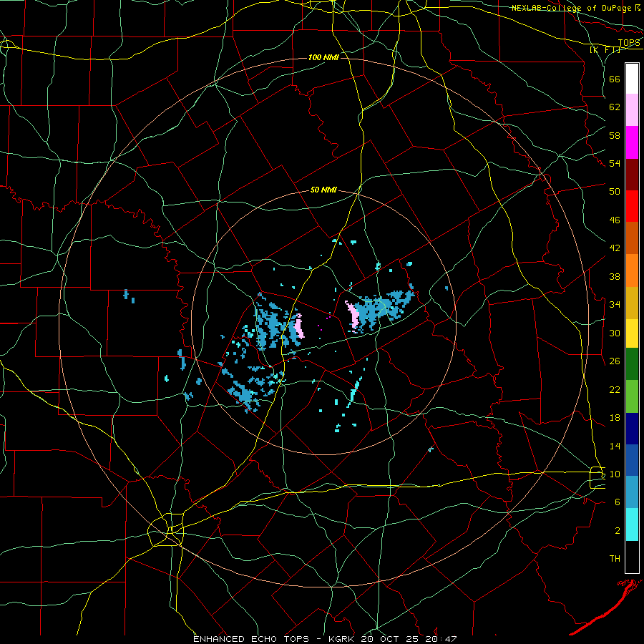The width and height of the screenshot is (644, 644).
Task: Click the legend value 18
Action: [x=615, y=418]
